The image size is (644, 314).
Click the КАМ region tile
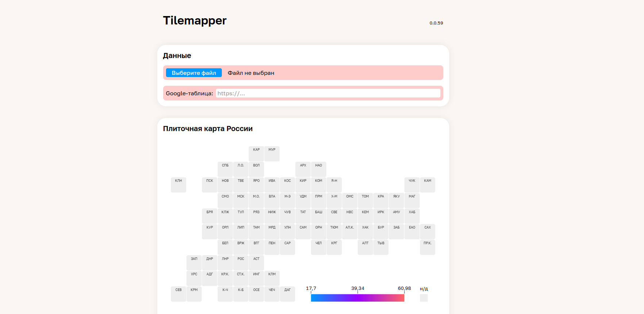[x=428, y=185]
